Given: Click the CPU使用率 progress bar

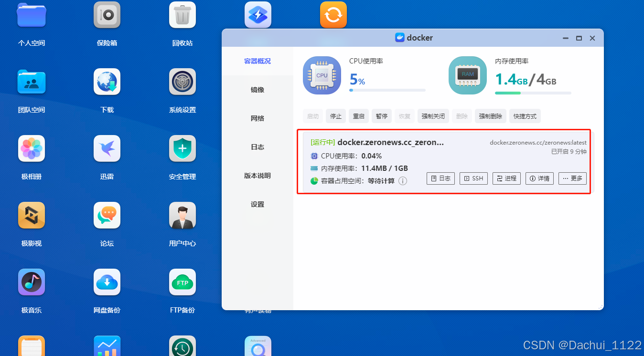Looking at the screenshot, I should click(387, 90).
